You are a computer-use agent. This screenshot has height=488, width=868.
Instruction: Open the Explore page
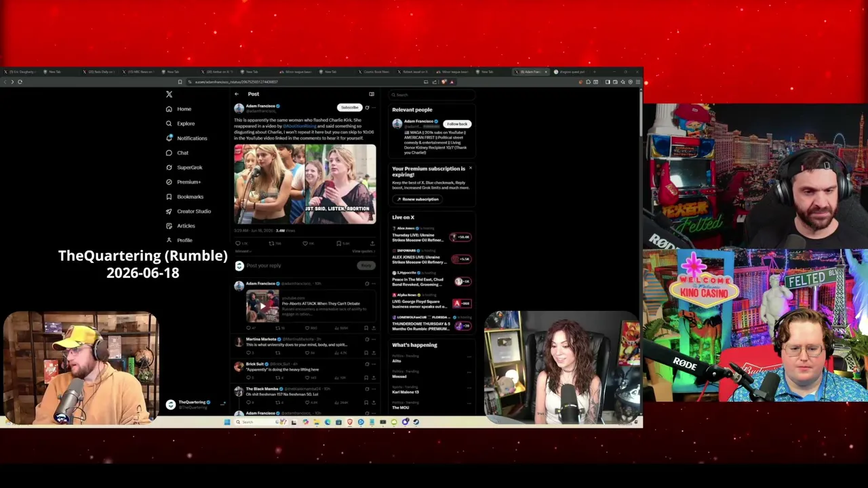pyautogui.click(x=180, y=123)
